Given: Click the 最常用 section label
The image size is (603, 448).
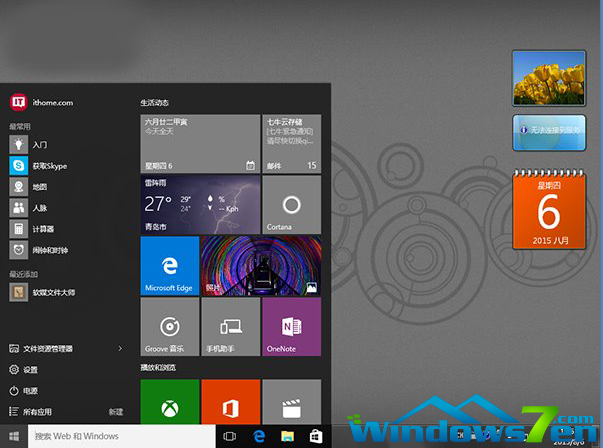Looking at the screenshot, I should pos(20,127).
